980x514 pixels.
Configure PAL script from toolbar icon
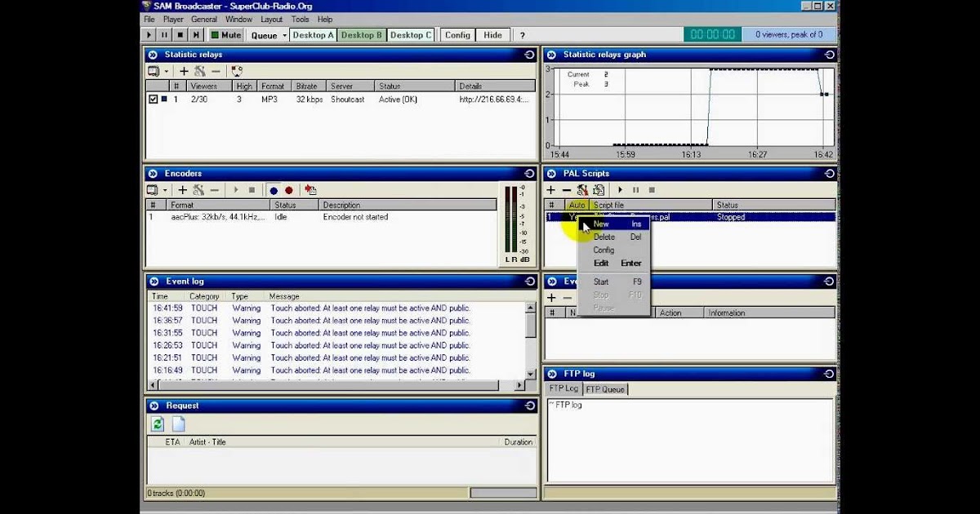coord(582,190)
